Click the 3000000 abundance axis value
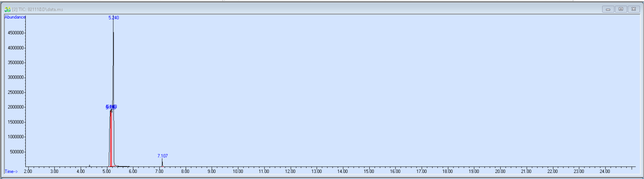 pyautogui.click(x=16, y=77)
